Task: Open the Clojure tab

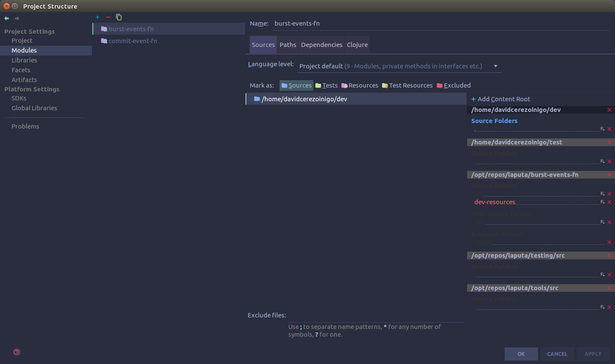Action: click(x=357, y=44)
